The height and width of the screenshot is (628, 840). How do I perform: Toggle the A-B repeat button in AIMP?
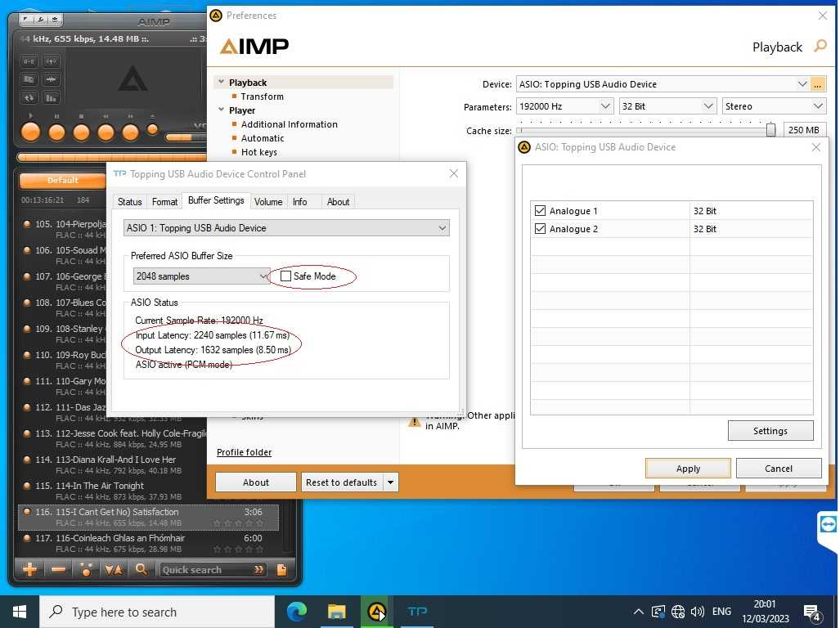pyautogui.click(x=29, y=61)
